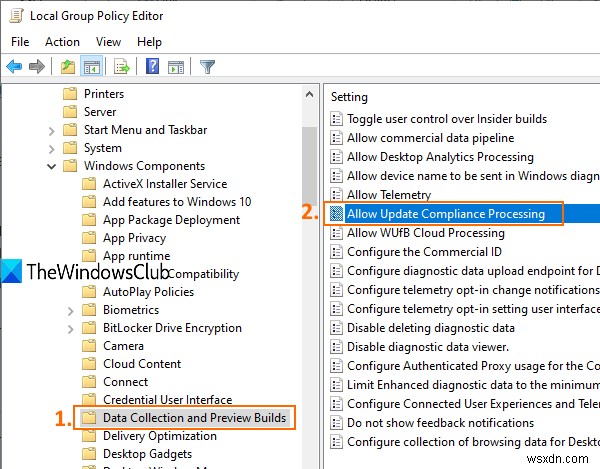
Task: Expand the BitLocker Drive Encryption node
Action: tap(70, 328)
